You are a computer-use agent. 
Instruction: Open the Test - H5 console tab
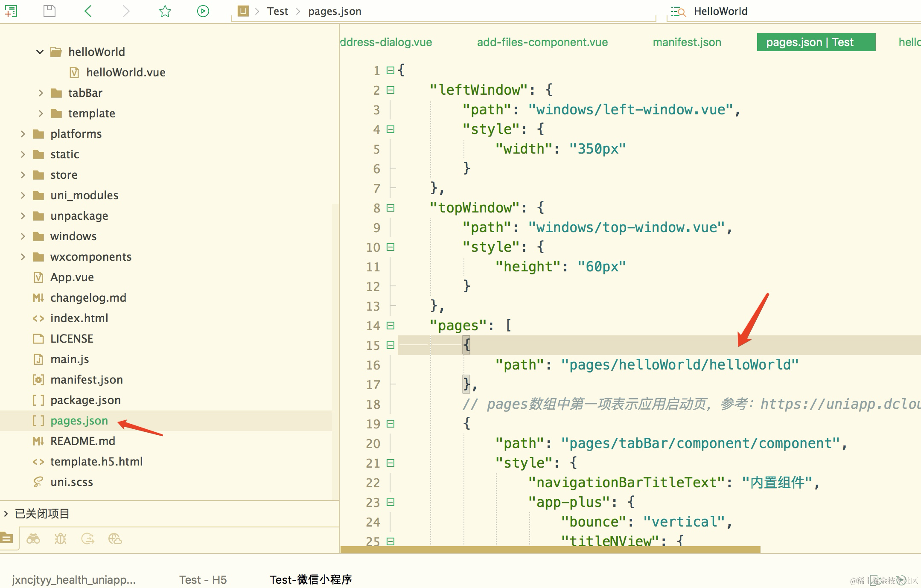[203, 579]
